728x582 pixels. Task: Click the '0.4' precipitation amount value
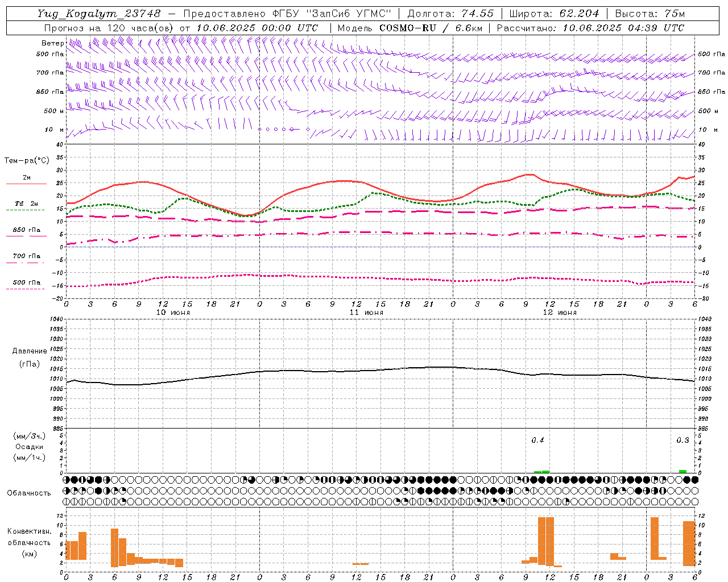tap(537, 440)
